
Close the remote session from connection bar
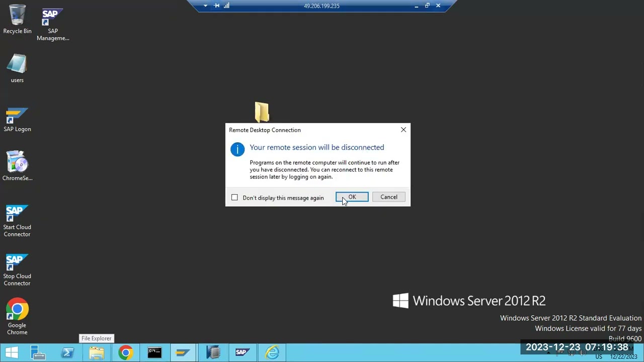438,6
